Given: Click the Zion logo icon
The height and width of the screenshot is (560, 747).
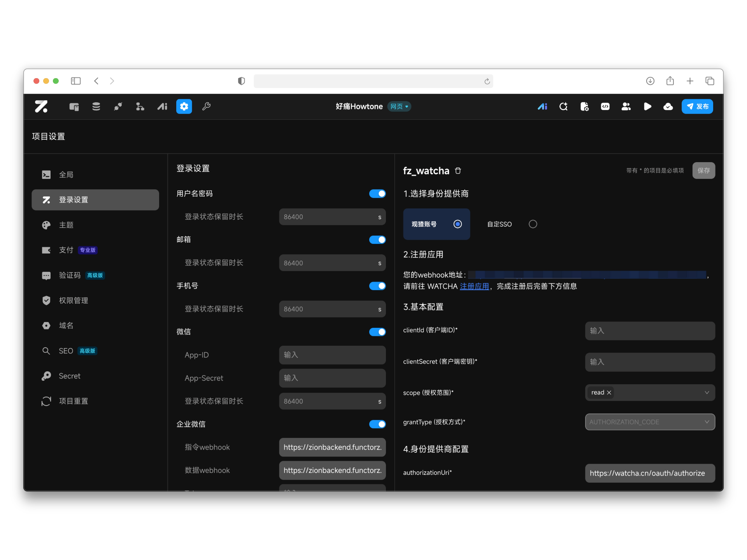Looking at the screenshot, I should tap(41, 107).
